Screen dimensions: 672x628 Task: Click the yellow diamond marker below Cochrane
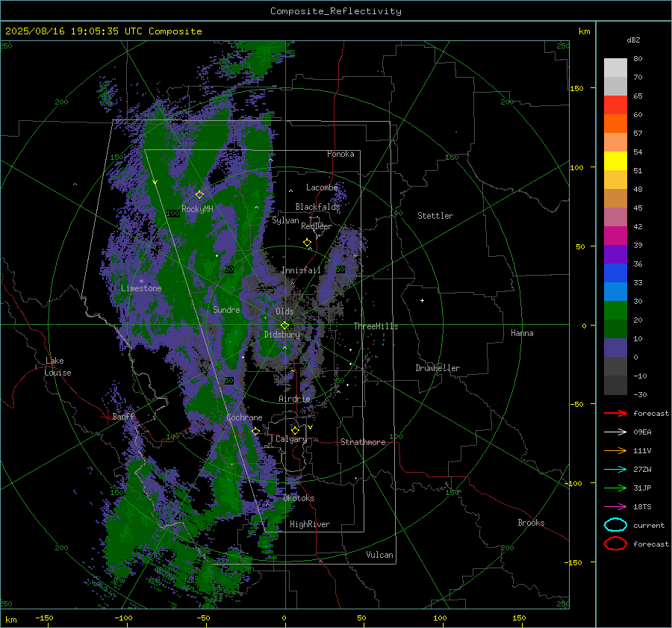click(x=256, y=431)
